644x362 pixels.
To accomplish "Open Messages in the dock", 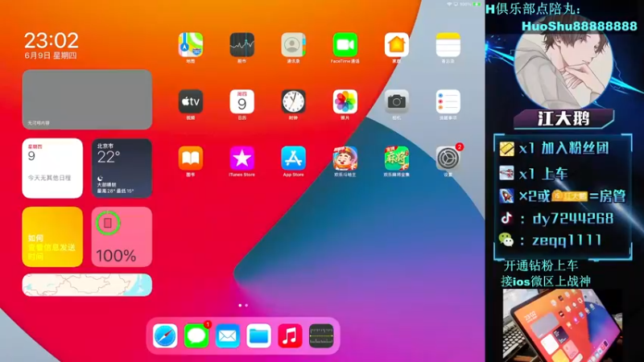I will [196, 335].
